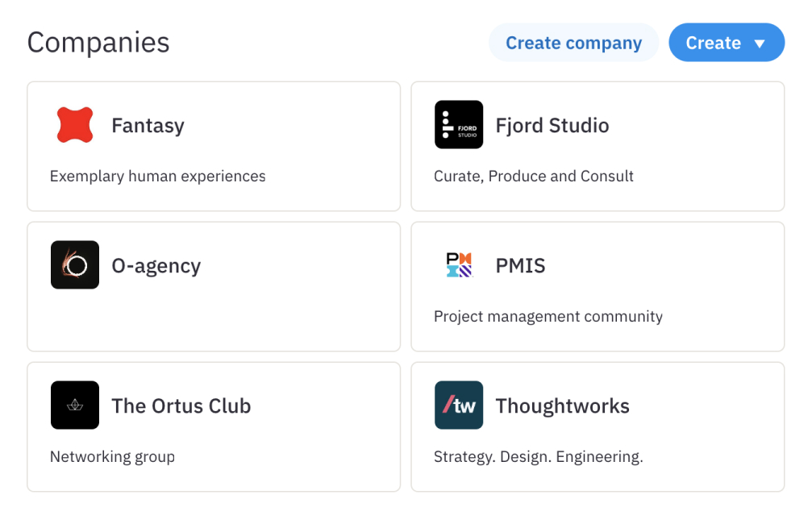Open The Ortus Club company name
The image size is (812, 524).
(x=181, y=406)
